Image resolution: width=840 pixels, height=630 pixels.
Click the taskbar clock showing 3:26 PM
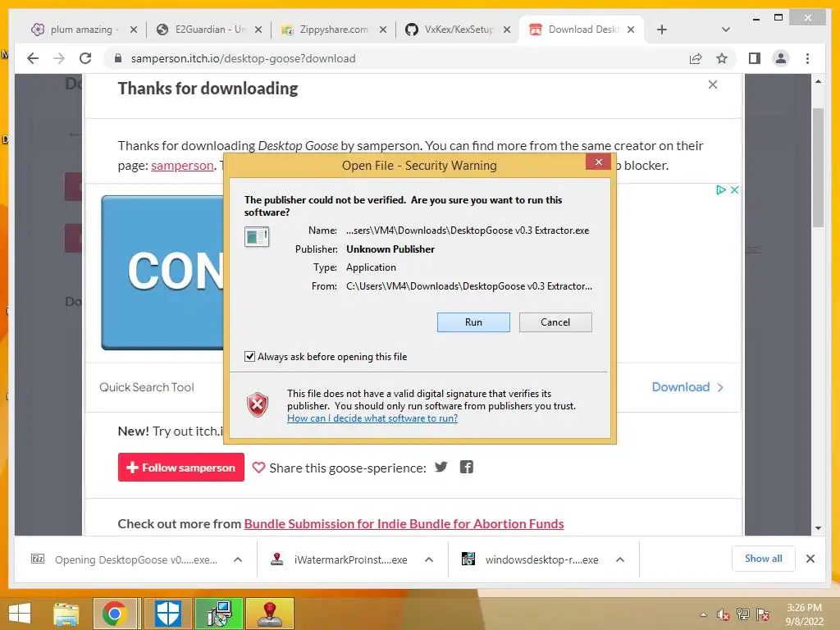click(804, 614)
